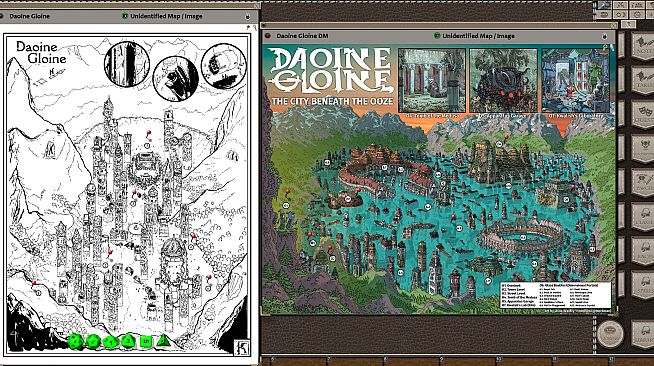Screen dimensions: 654x366
Task: Click the pillared temple thumbnail on color map
Action: [x=432, y=80]
